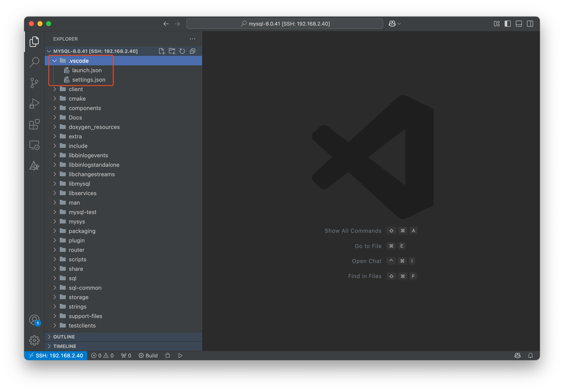The image size is (564, 392).
Task: Select the router folder
Action: click(x=123, y=250)
